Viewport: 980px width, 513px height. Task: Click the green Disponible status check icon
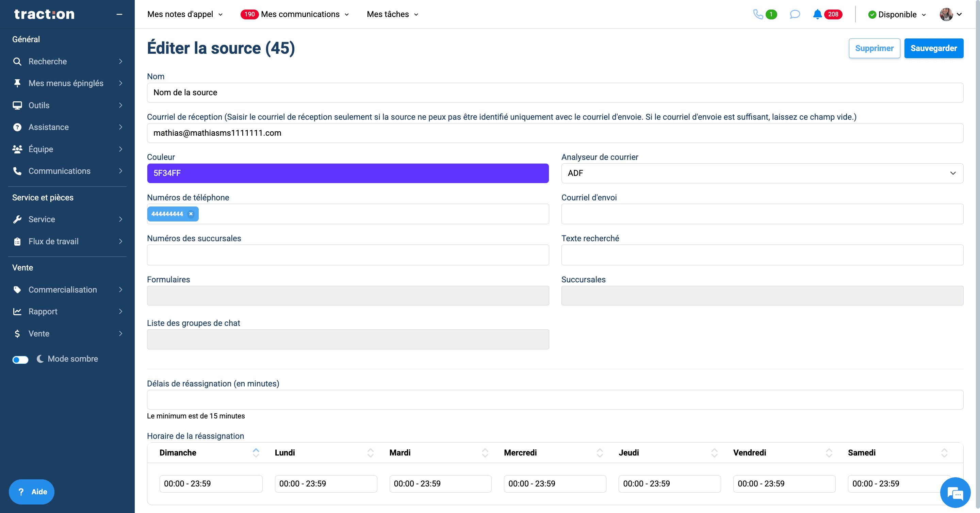point(872,14)
